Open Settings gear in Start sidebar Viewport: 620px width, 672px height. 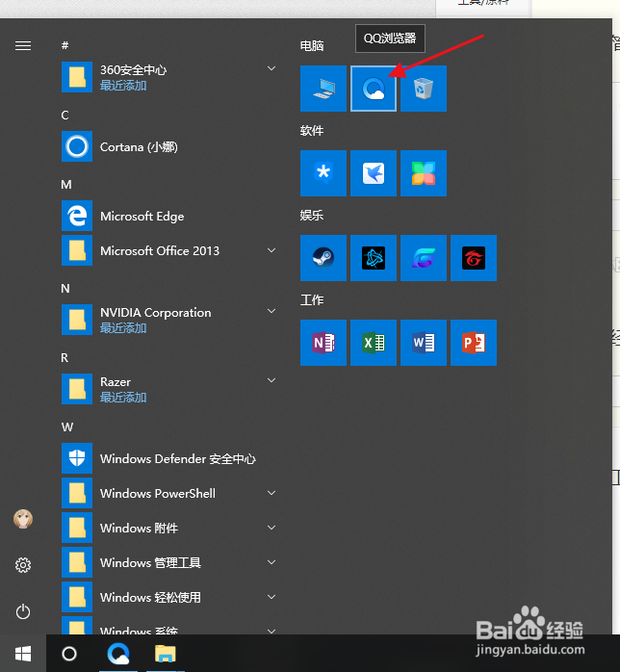tap(23, 565)
